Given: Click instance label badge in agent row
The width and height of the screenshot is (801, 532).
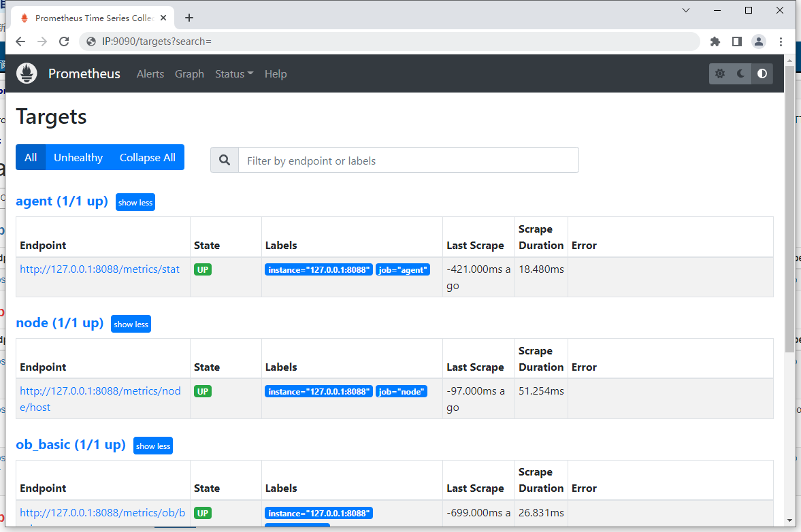Looking at the screenshot, I should click(318, 269).
